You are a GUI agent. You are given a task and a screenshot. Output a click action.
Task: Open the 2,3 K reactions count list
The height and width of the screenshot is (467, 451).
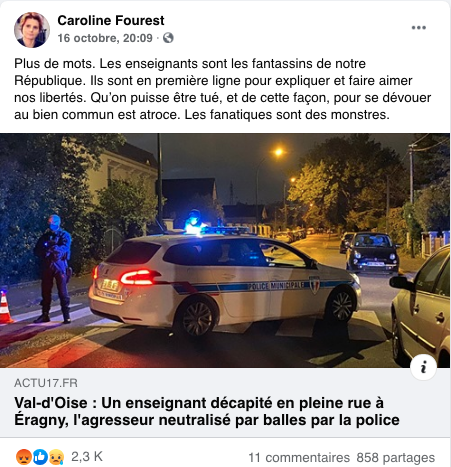pyautogui.click(x=87, y=457)
